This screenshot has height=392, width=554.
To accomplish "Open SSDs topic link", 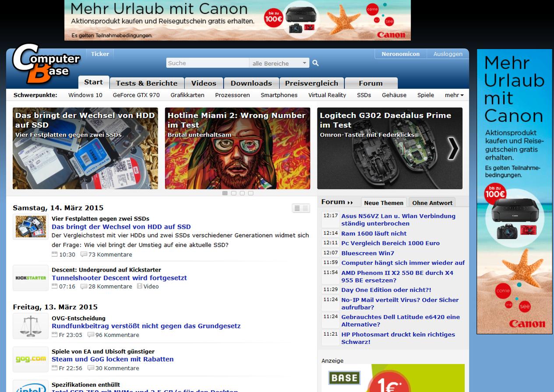I will point(364,95).
